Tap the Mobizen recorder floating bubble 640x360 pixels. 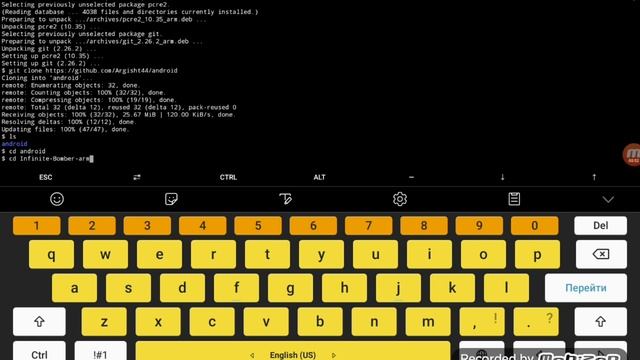631,155
